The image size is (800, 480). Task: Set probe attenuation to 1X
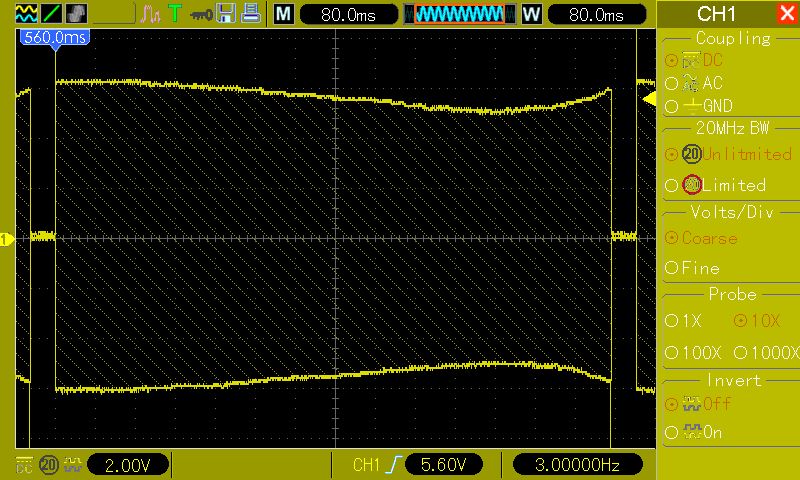684,321
